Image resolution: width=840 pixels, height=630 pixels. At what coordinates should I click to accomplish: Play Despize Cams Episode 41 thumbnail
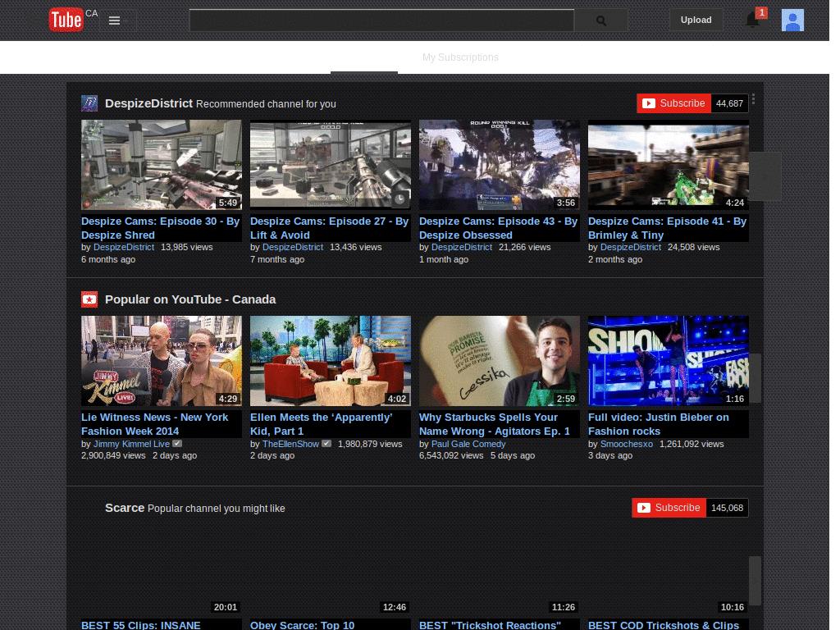pos(669,165)
